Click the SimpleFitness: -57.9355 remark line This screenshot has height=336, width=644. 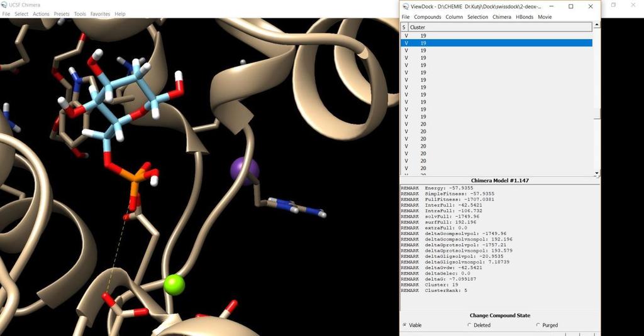click(x=448, y=193)
